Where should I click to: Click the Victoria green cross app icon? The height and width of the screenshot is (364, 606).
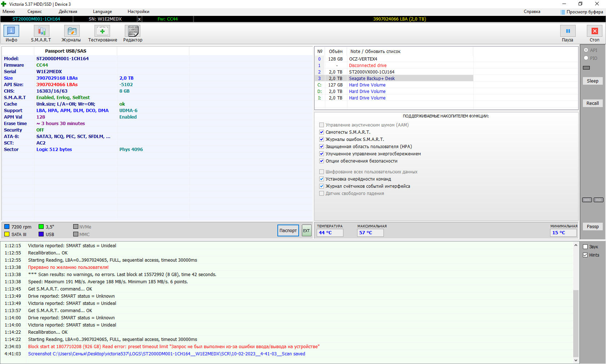coord(4,4)
